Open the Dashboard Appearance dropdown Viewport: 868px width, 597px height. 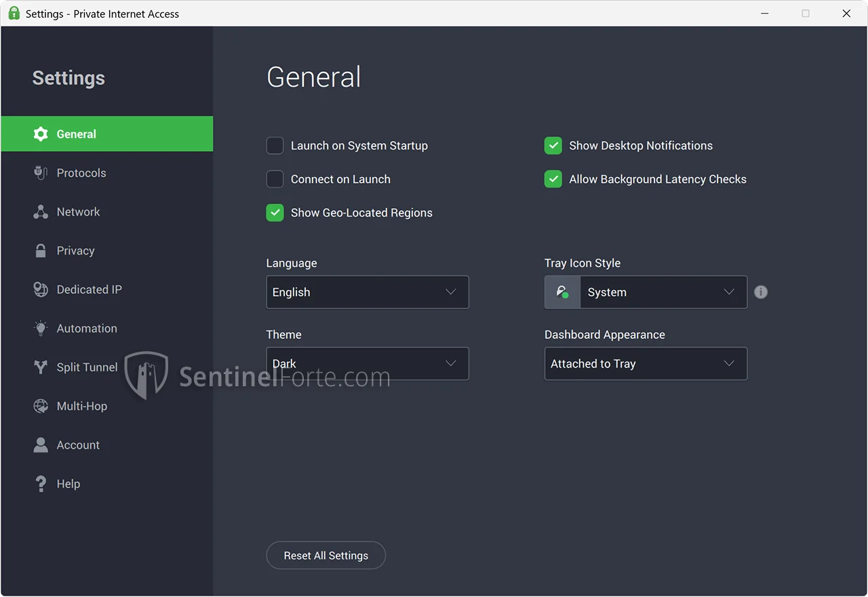point(646,364)
